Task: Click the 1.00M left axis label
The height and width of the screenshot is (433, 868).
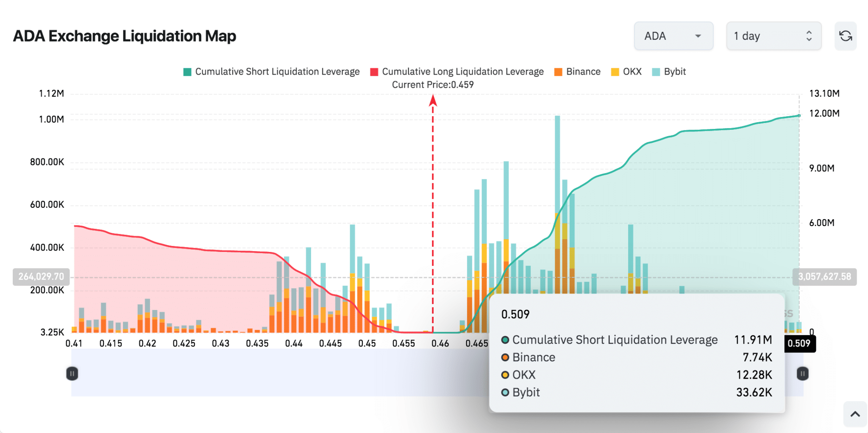Action: 52,120
